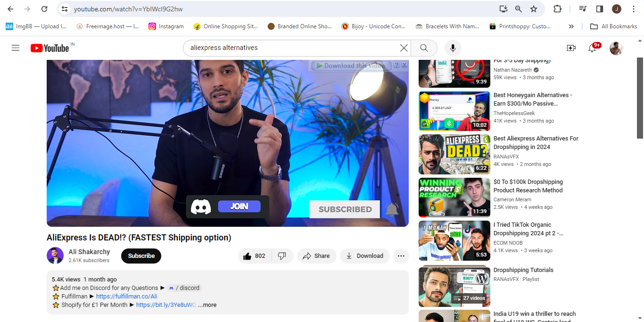Image resolution: width=644 pixels, height=322 pixels.
Task: Open the bit.ly Shopify link
Action: pos(166,305)
